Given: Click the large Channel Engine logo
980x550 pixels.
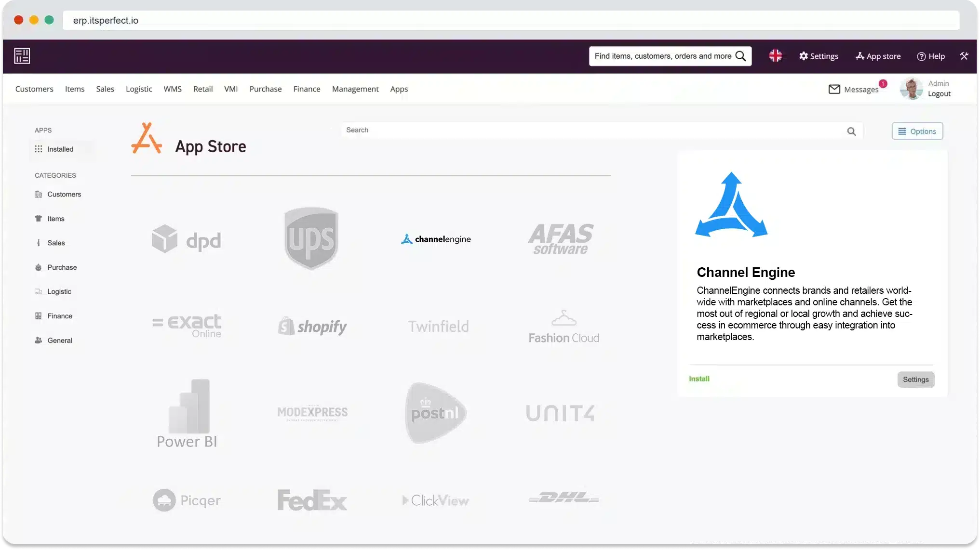Looking at the screenshot, I should (731, 205).
